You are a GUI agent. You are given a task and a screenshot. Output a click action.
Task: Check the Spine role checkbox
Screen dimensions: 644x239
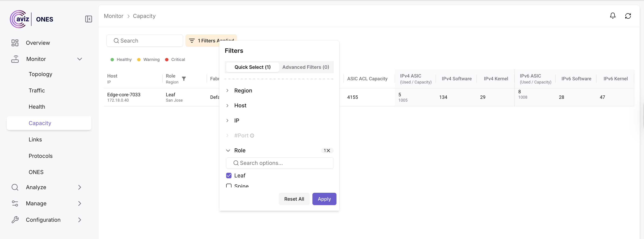coord(229,186)
